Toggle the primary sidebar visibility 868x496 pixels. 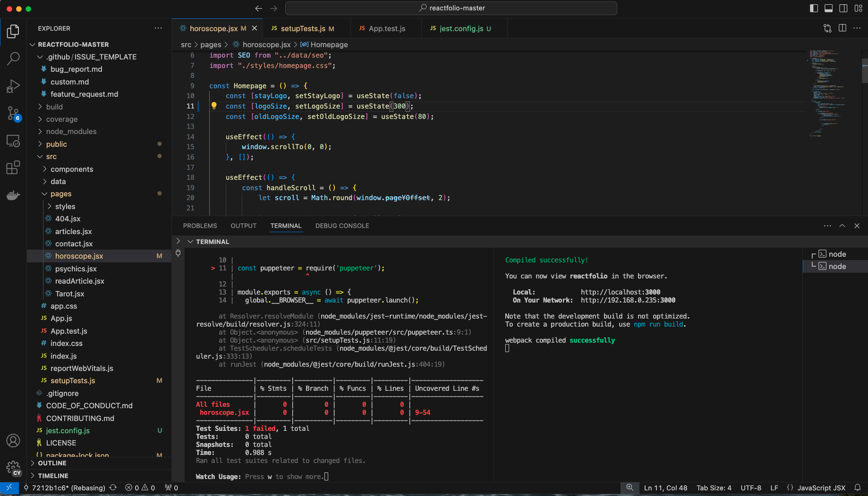(814, 8)
